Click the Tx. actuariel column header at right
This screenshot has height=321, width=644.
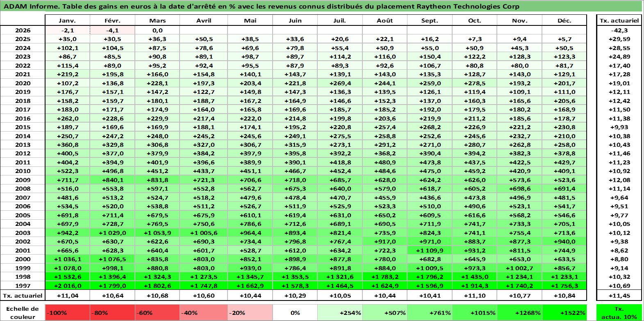coord(619,20)
